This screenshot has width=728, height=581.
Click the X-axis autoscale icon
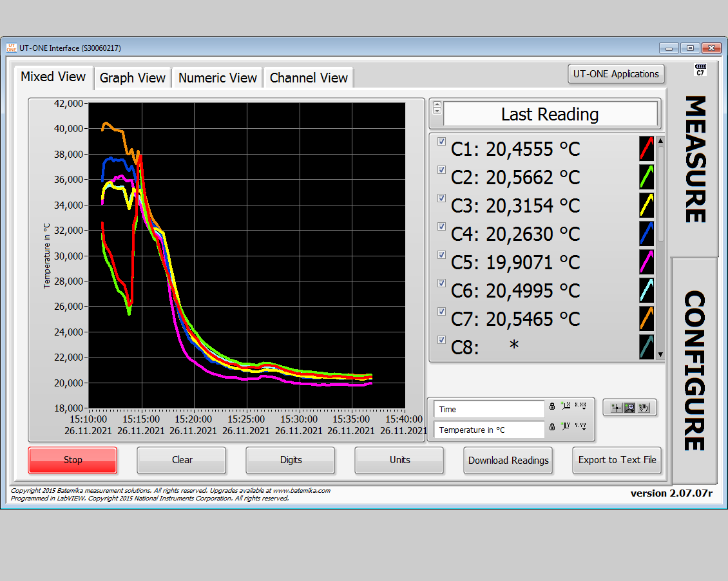coord(565,406)
